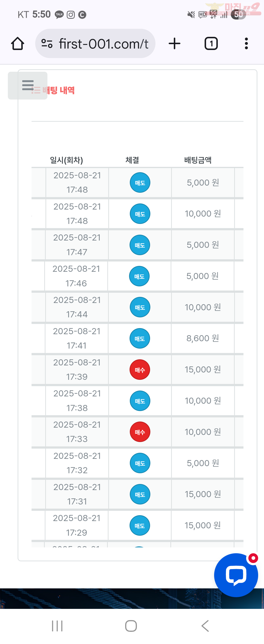Screen dimensions: 264x644
Task: Open a new tab with the plus icon
Action: pyautogui.click(x=175, y=43)
